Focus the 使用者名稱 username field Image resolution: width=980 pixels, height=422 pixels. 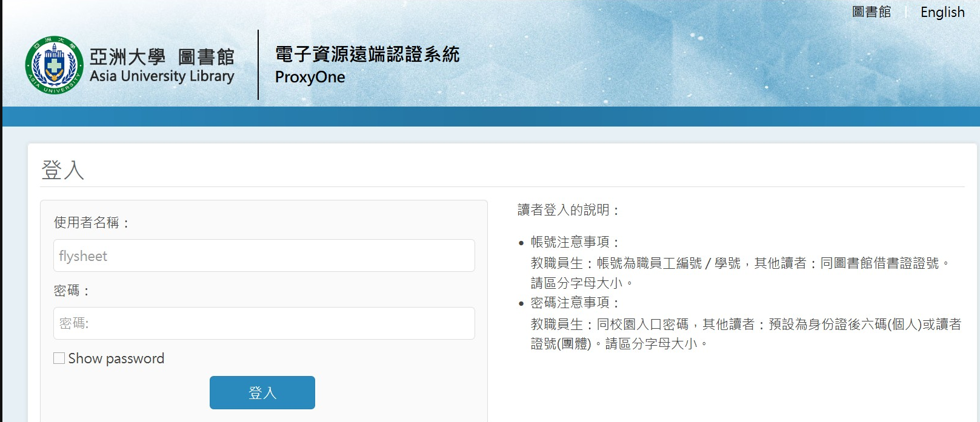264,256
